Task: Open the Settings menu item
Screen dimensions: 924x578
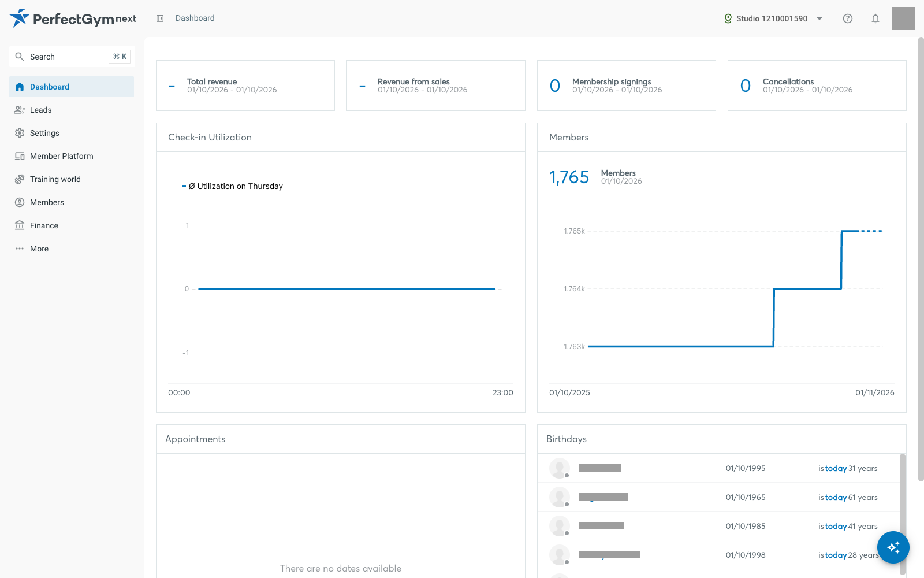Action: [72, 133]
